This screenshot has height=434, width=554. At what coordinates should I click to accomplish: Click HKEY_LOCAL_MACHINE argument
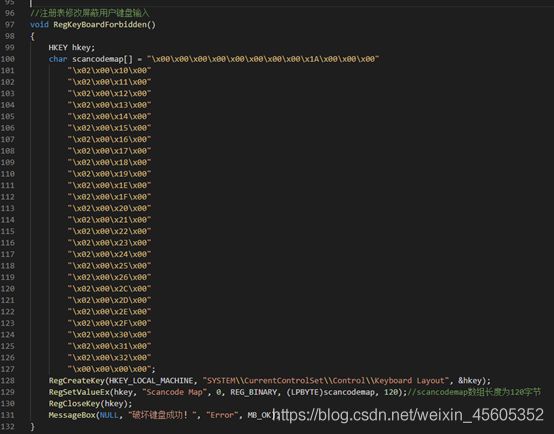point(151,381)
